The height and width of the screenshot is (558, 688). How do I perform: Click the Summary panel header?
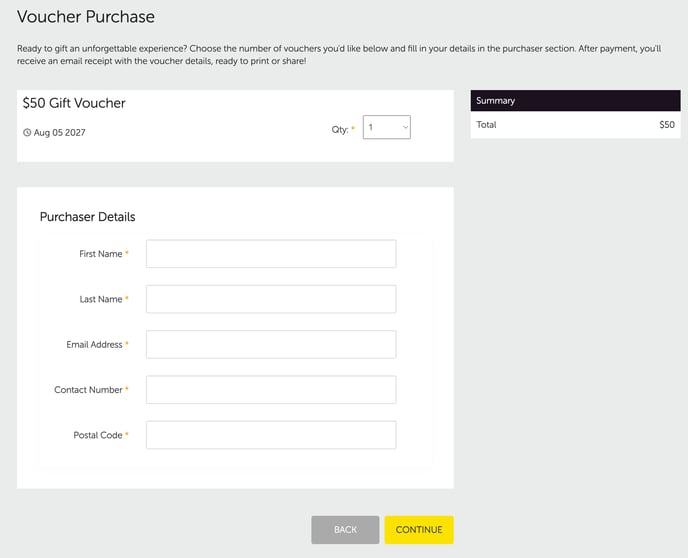(x=576, y=100)
